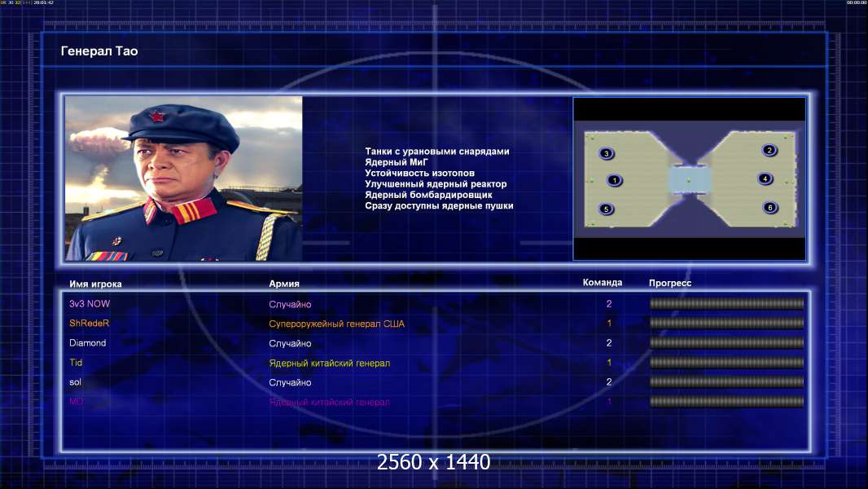Click 'Супероружейный генерал США' army entry
This screenshot has width=868, height=489.
coord(336,324)
